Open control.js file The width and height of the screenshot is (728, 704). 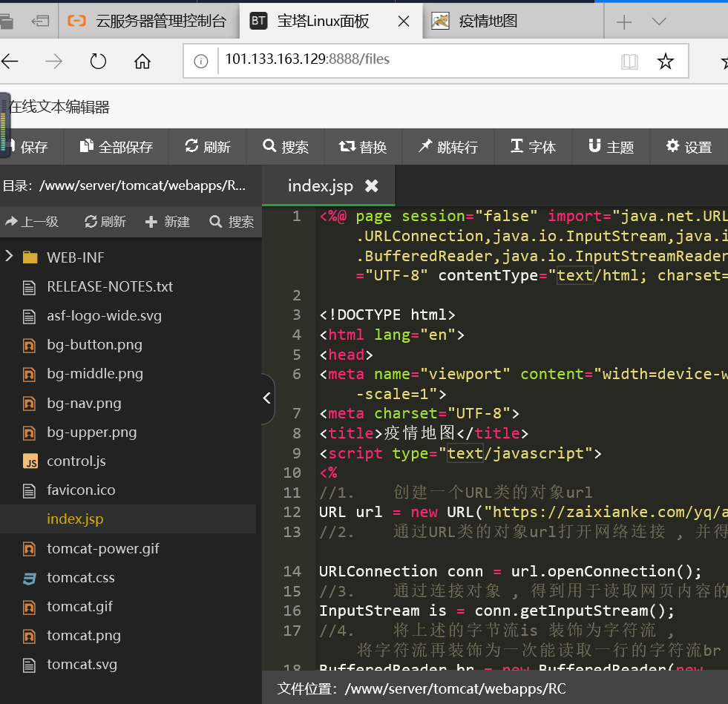tap(76, 461)
